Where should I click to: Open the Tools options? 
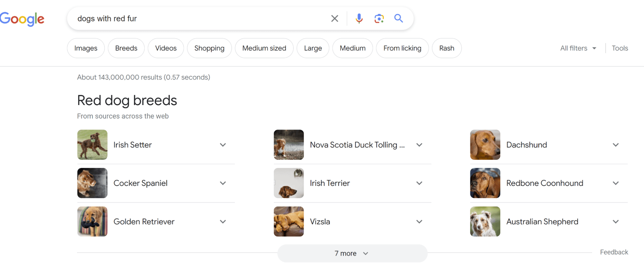point(620,48)
